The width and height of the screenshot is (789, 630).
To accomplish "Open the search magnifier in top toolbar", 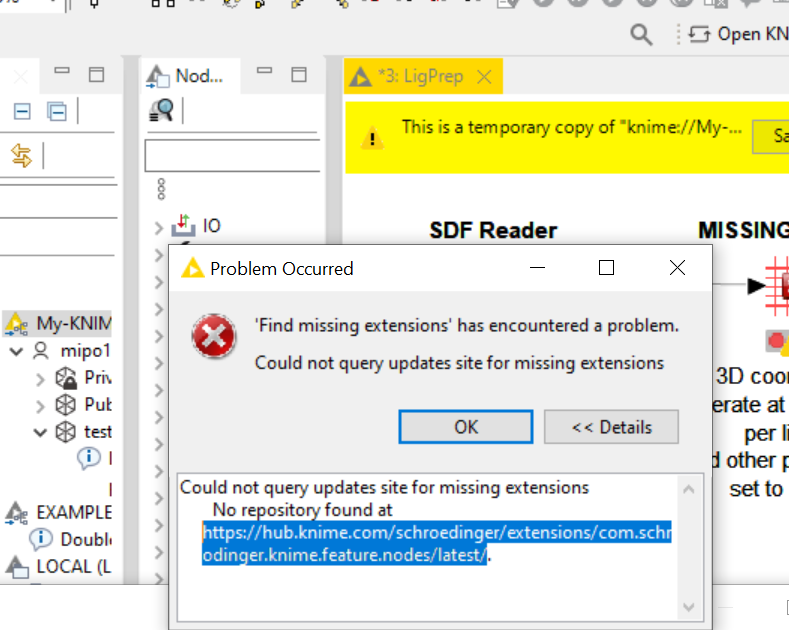I will [641, 35].
